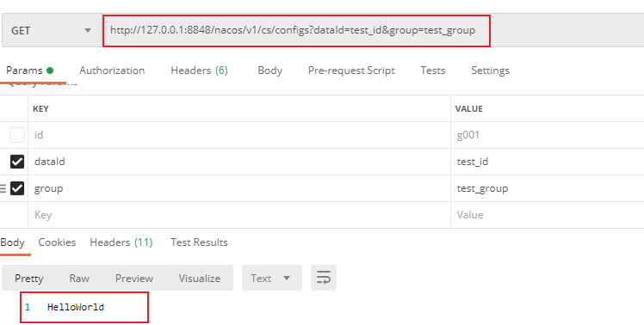Open the response Headers (11) tab

[x=121, y=242]
